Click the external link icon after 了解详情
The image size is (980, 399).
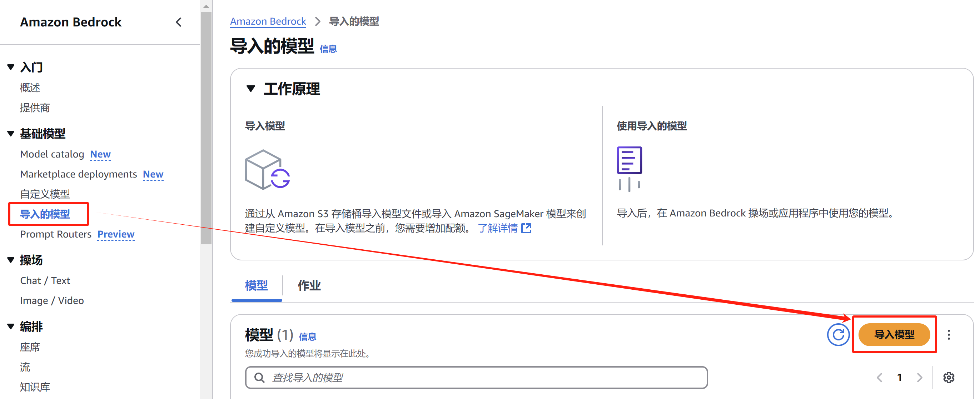(x=527, y=228)
